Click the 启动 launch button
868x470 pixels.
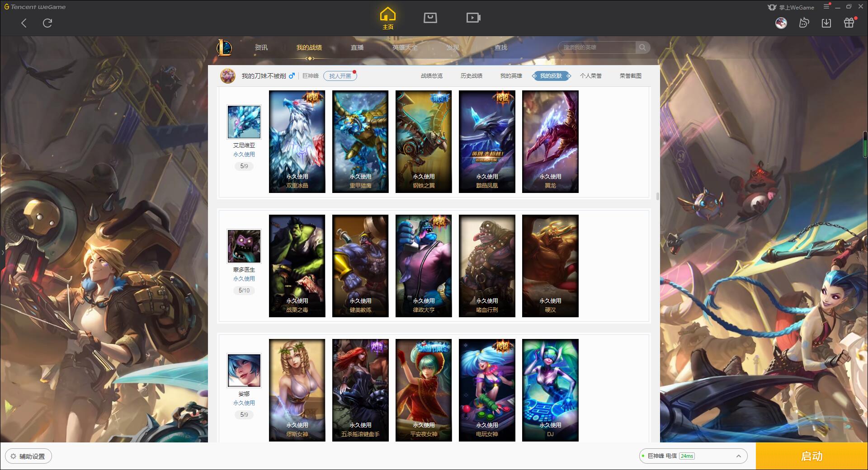click(812, 456)
